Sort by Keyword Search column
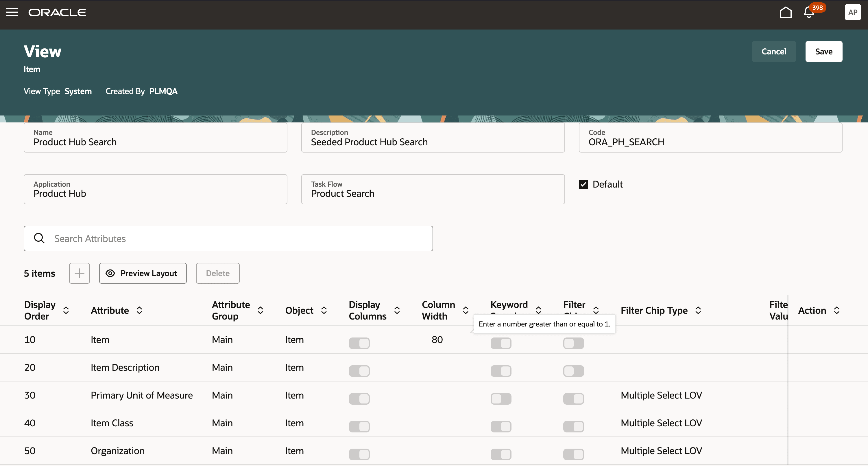Viewport: 868px width, 466px height. tap(538, 310)
